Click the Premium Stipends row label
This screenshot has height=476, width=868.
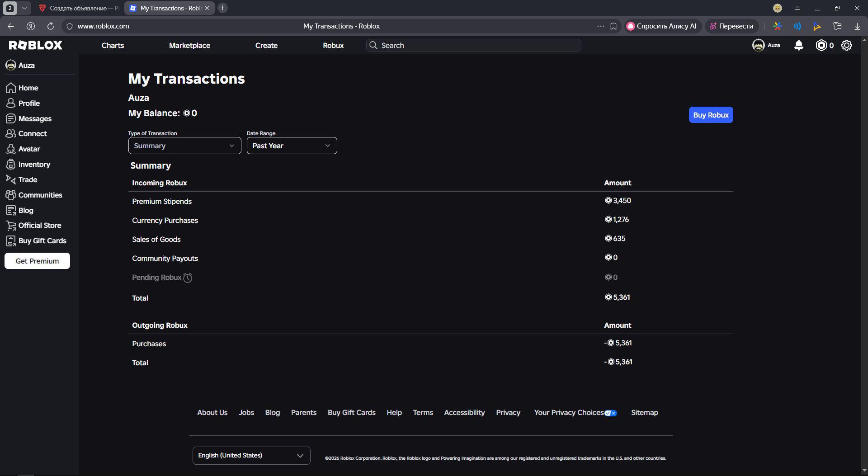pos(162,202)
